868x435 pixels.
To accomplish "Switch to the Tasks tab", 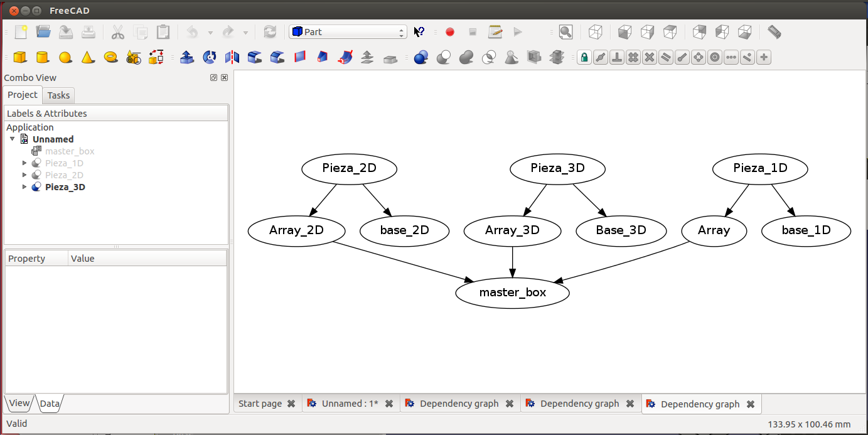I will coord(58,95).
